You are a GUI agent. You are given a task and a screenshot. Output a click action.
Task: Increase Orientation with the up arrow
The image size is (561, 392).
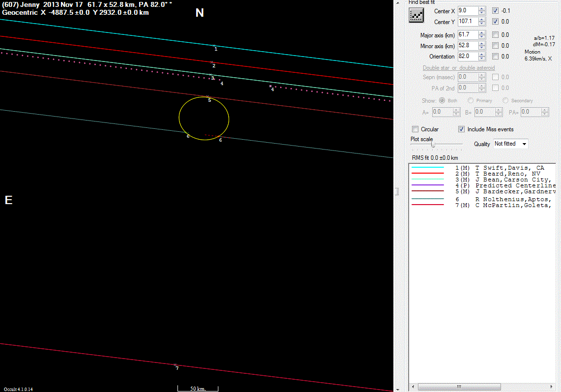(x=482, y=54)
